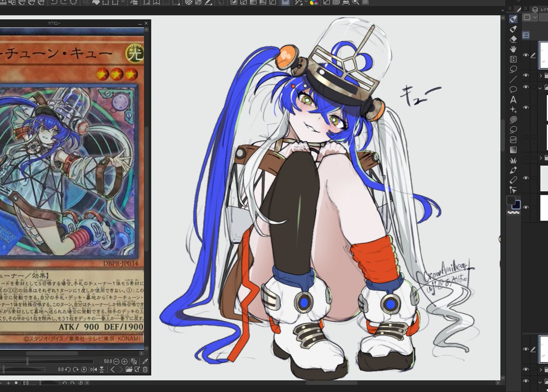Screen dimensions: 548x392
Task: Open tool palette hamburger menu
Action: [510, 9]
